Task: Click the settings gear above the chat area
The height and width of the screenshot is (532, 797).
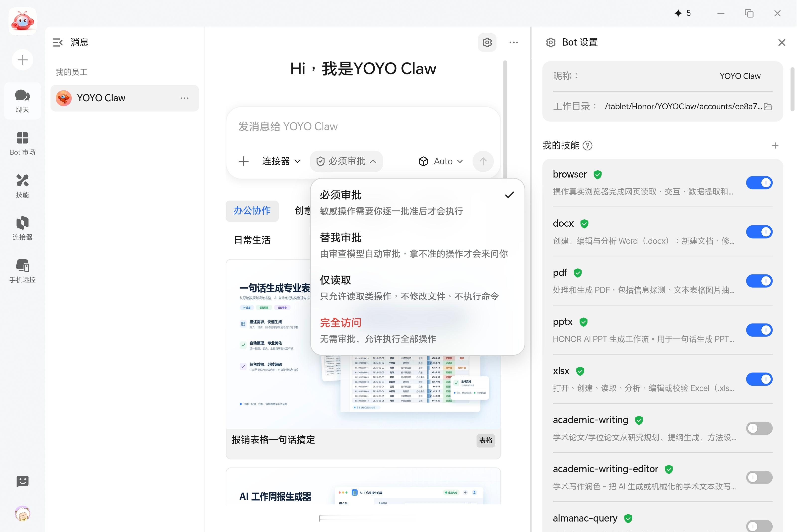Action: pyautogui.click(x=487, y=42)
